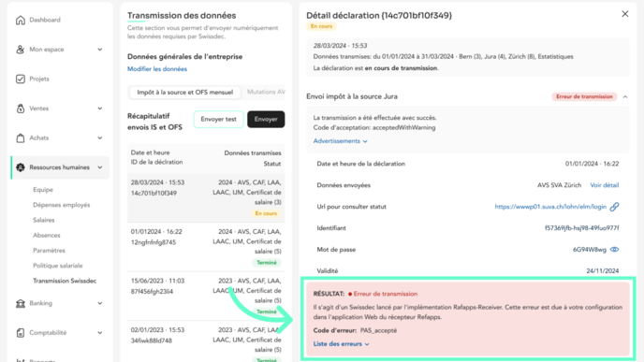Click the Achats shopping bag icon
Viewport: 644px width, 362px height.
[21, 138]
